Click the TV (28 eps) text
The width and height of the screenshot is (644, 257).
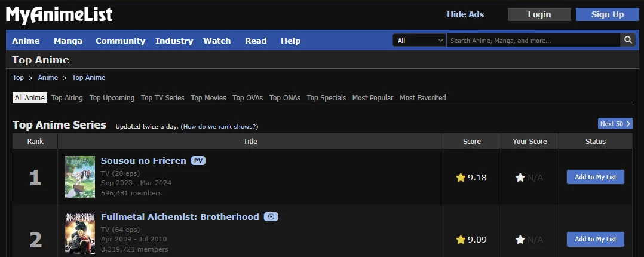[x=120, y=173]
